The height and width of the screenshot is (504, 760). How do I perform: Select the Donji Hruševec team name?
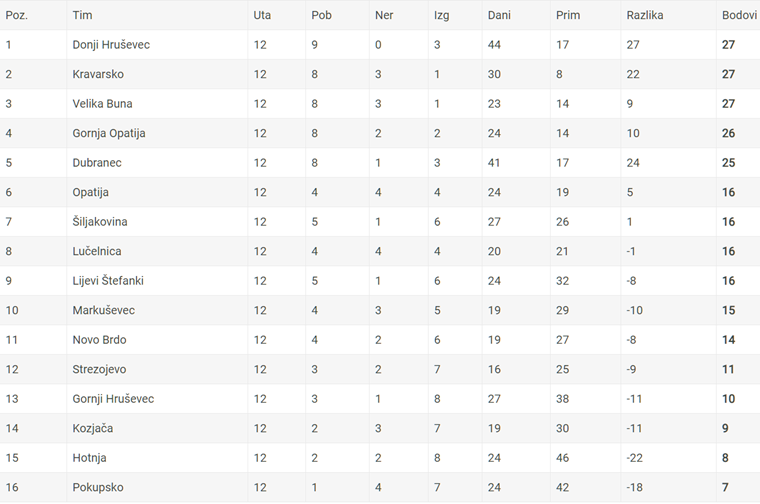point(111,45)
